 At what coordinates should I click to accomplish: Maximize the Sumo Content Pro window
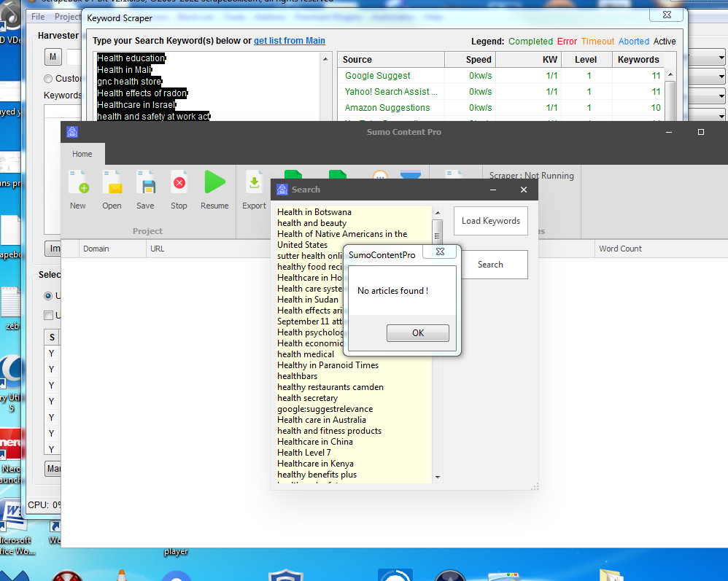tap(701, 132)
